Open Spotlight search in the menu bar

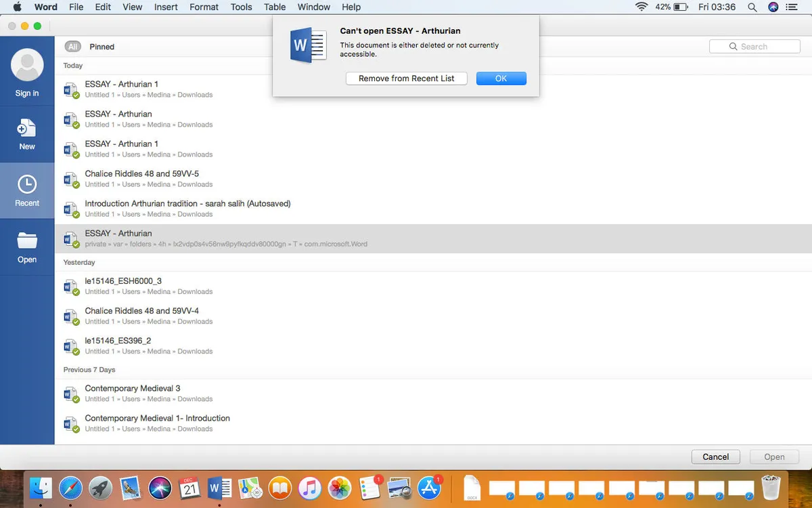(752, 7)
